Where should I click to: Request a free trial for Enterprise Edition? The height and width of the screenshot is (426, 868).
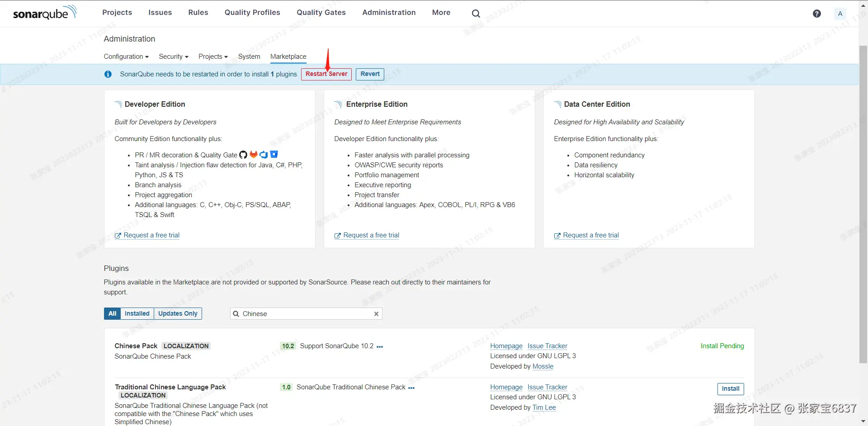pos(371,236)
